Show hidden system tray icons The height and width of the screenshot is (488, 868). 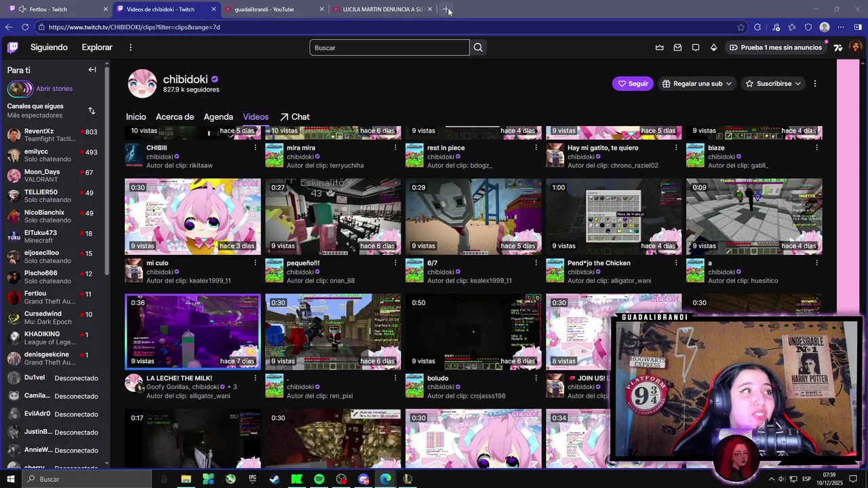771,479
